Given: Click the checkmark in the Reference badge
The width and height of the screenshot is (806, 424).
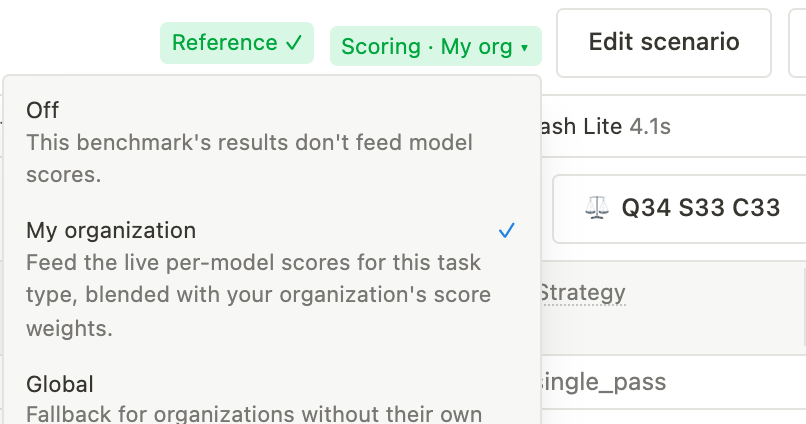Looking at the screenshot, I should tap(294, 43).
